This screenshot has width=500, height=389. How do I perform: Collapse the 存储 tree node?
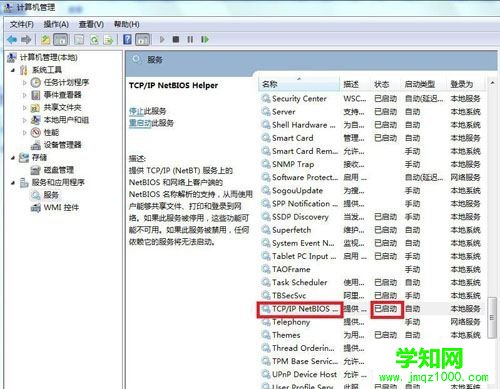(13, 158)
